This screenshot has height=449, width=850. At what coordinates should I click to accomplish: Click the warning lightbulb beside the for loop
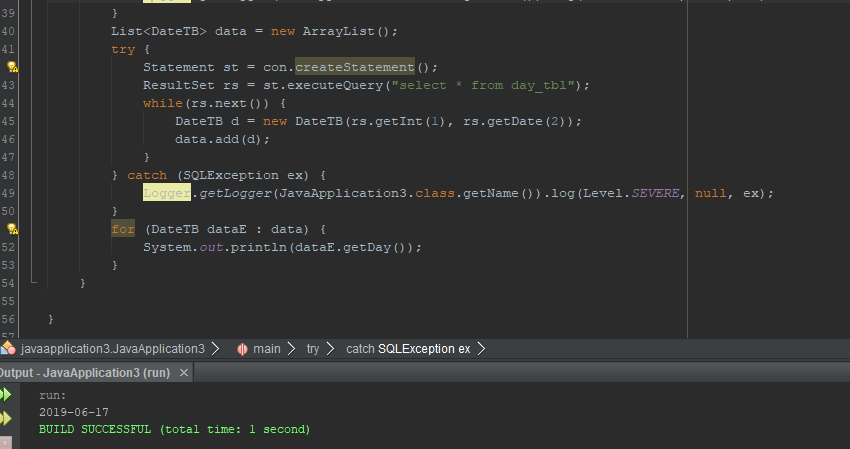coord(12,229)
